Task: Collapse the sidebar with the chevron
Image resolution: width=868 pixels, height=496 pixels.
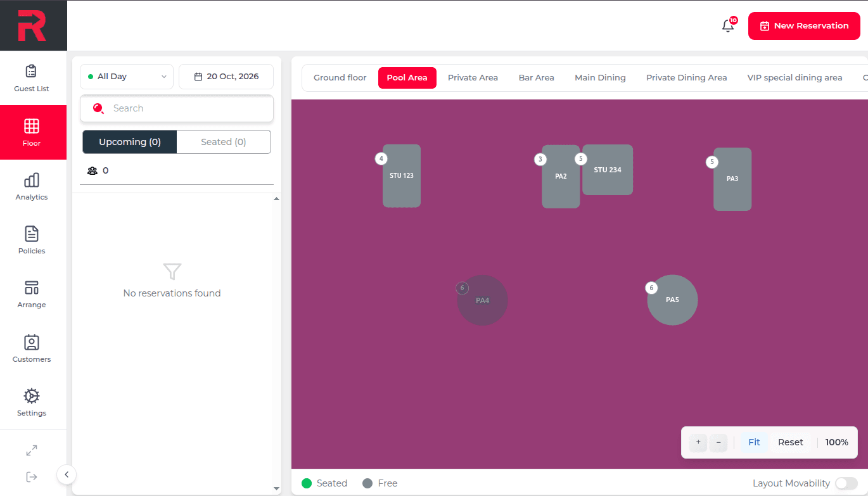Action: [x=67, y=474]
